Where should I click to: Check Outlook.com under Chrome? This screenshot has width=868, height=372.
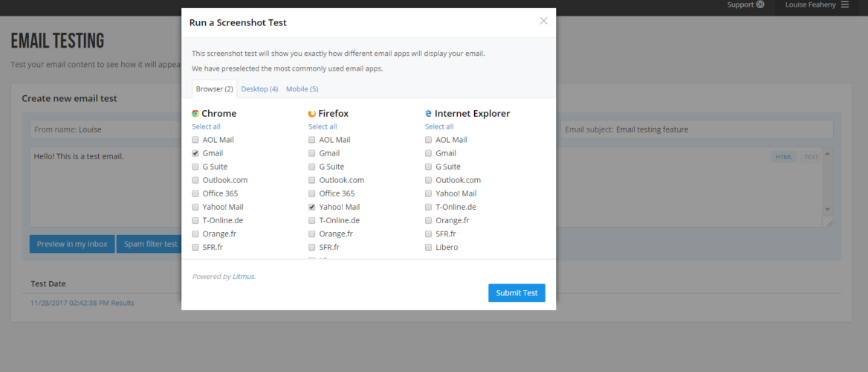click(x=195, y=180)
